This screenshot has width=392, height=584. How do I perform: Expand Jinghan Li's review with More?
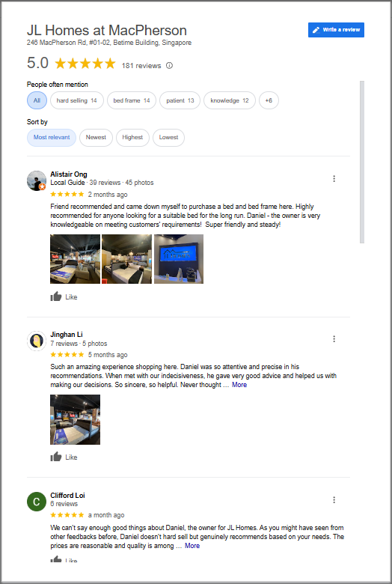239,385
